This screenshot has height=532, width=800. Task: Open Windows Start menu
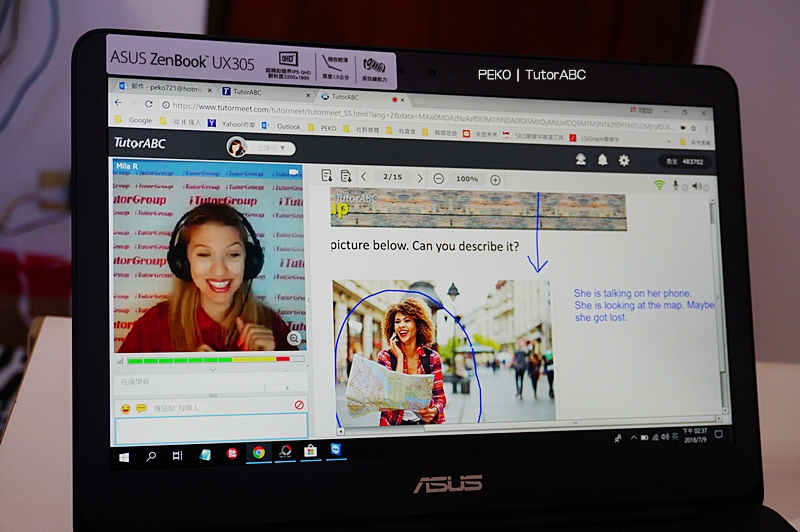pyautogui.click(x=124, y=457)
